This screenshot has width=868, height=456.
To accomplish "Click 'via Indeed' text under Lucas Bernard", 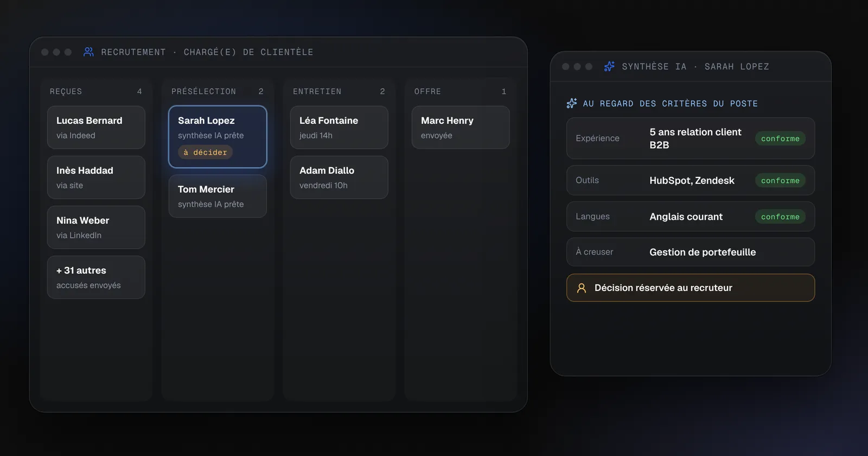I will coord(76,135).
